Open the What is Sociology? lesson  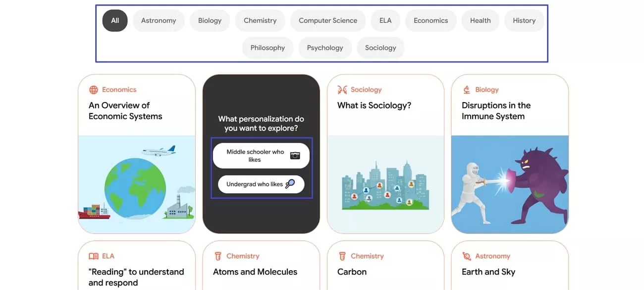374,106
